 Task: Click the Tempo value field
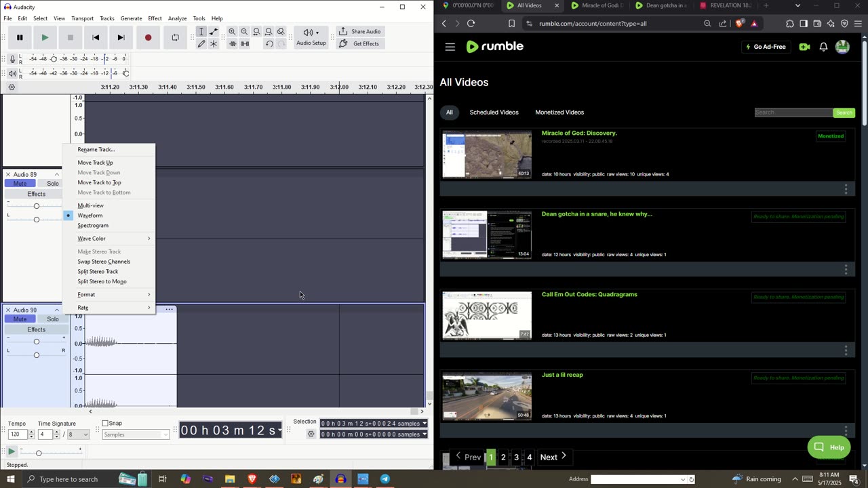(x=18, y=434)
